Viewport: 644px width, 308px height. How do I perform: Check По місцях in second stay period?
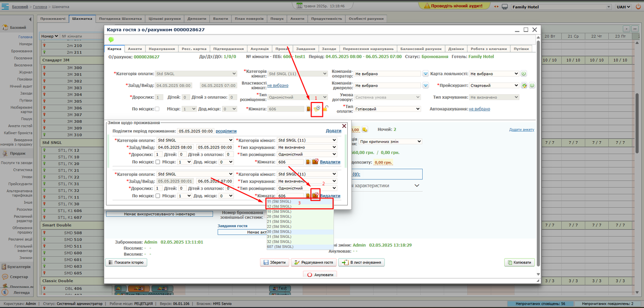point(158,196)
